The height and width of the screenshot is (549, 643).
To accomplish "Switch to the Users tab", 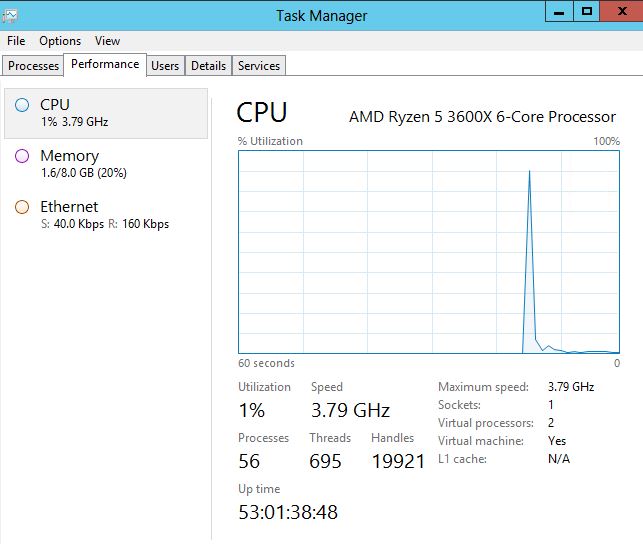I will click(165, 66).
